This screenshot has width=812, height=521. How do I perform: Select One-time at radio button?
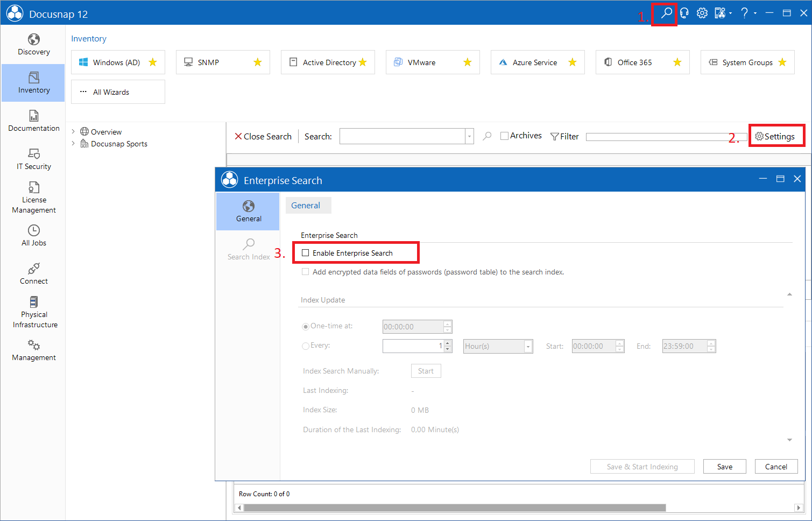pyautogui.click(x=306, y=327)
